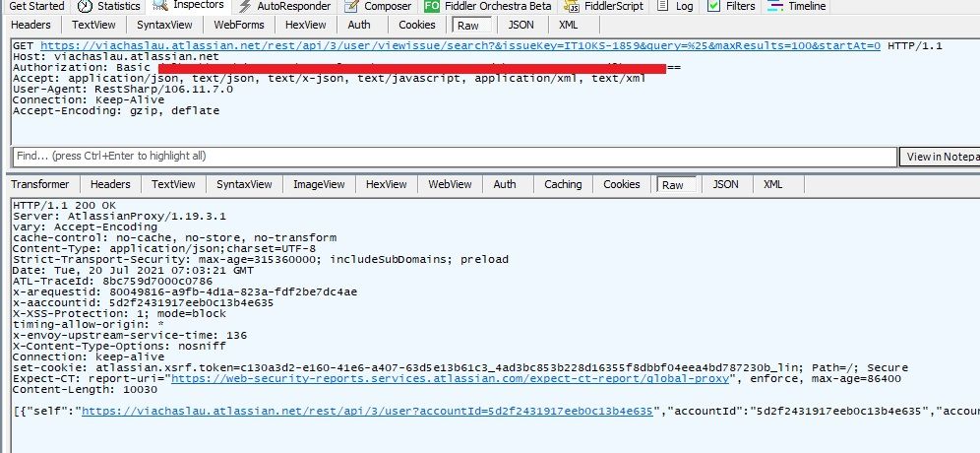Open the WebForms request tab
The height and width of the screenshot is (453, 980).
point(239,25)
